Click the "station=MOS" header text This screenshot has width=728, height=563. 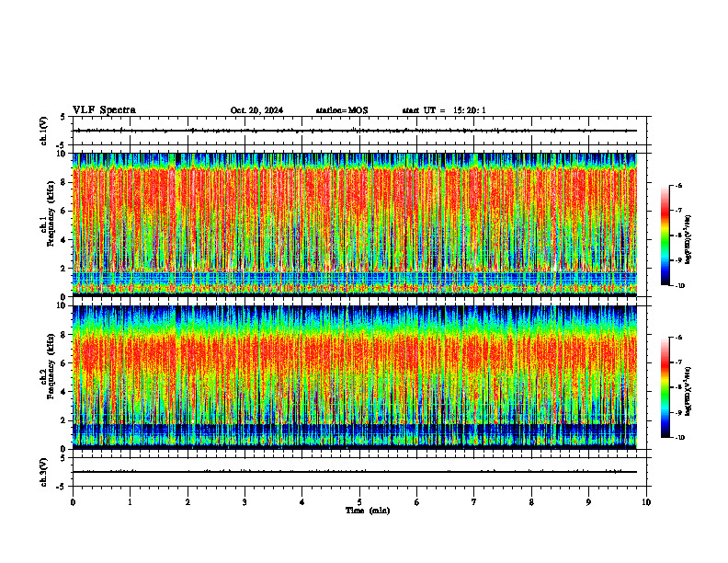pyautogui.click(x=342, y=110)
